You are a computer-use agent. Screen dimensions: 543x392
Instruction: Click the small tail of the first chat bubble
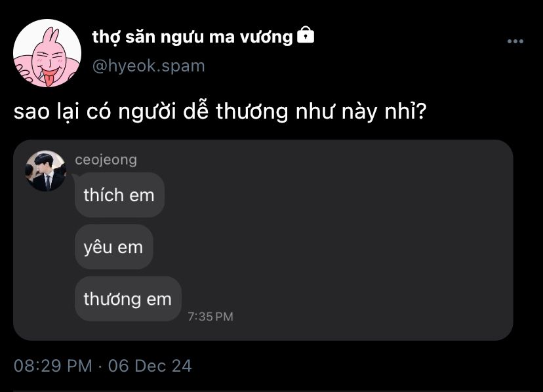[74, 177]
